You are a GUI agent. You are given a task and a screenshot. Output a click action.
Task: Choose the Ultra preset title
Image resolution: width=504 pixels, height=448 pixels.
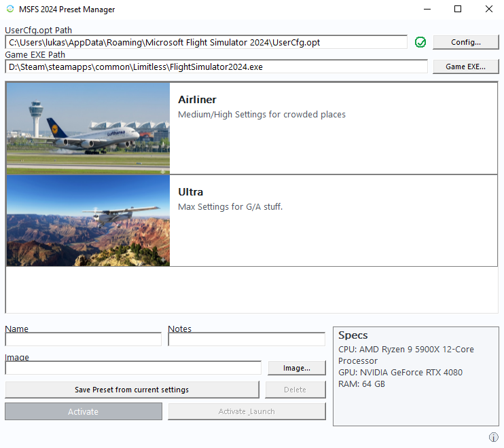(190, 192)
